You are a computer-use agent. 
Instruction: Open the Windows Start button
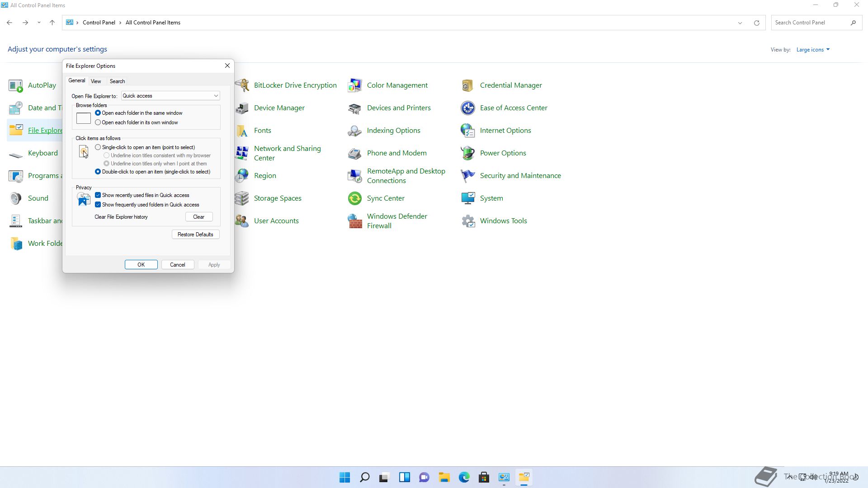344,478
